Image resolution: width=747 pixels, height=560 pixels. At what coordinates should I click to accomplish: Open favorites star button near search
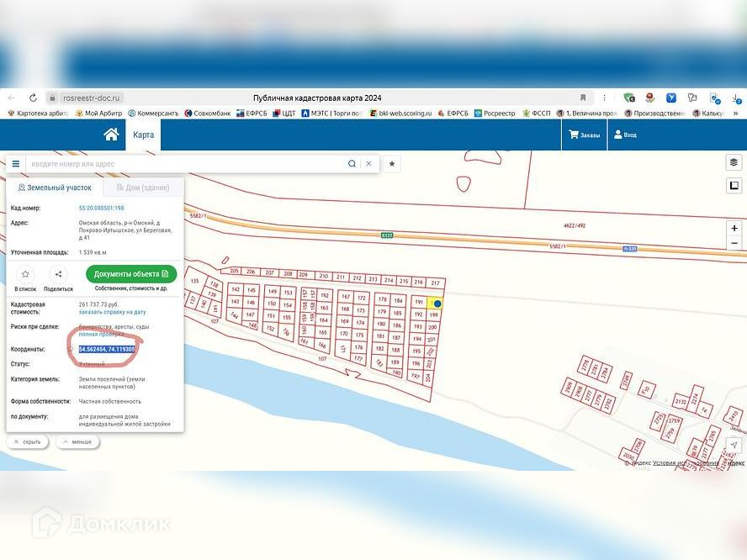click(392, 164)
